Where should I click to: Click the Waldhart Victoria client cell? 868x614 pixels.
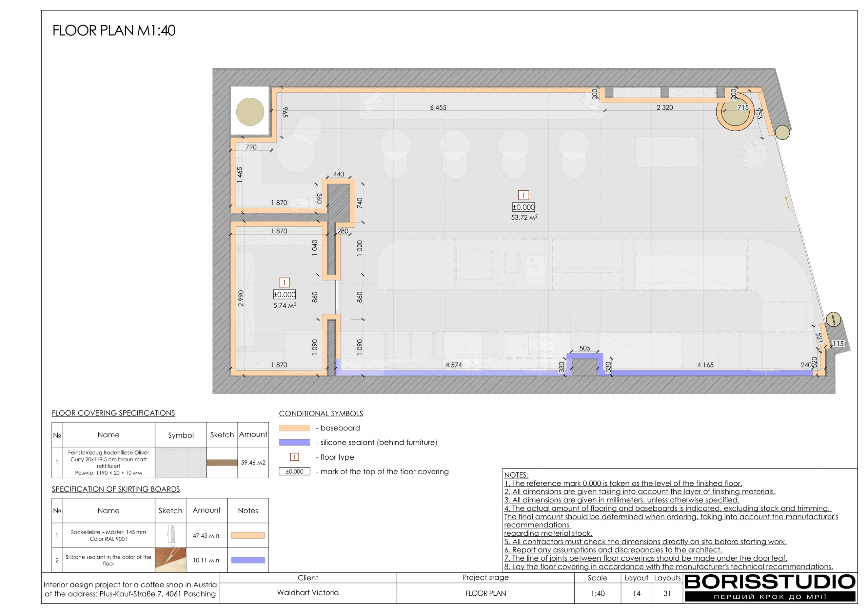[308, 592]
